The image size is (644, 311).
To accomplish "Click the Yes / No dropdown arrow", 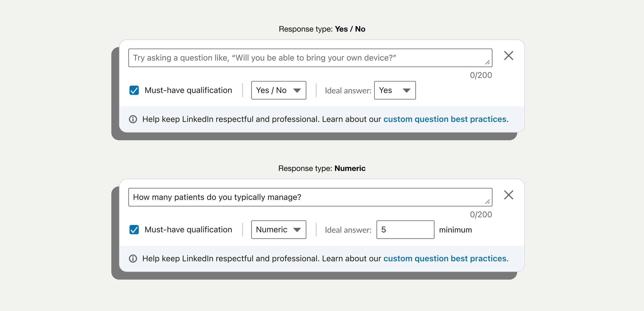I will (297, 91).
